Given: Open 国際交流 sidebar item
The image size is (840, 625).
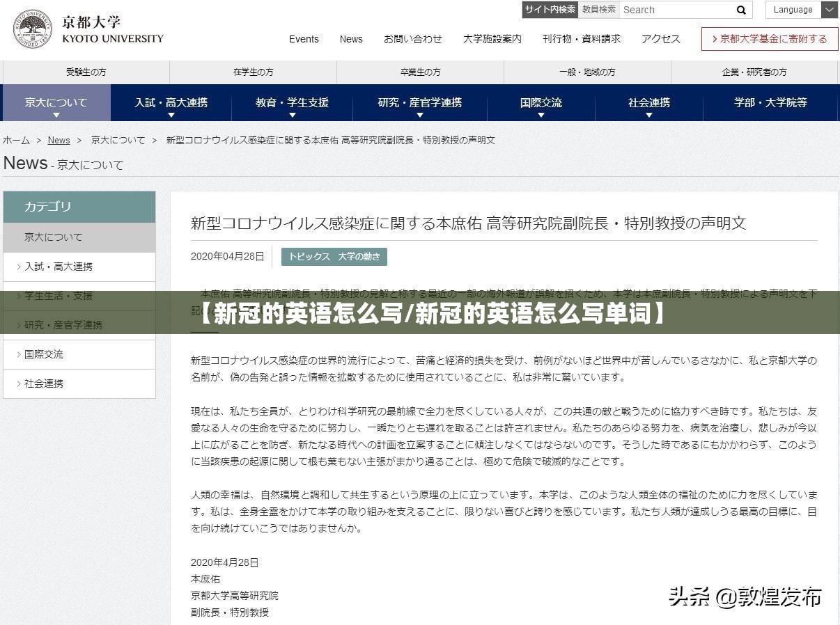Looking at the screenshot, I should pyautogui.click(x=79, y=354).
